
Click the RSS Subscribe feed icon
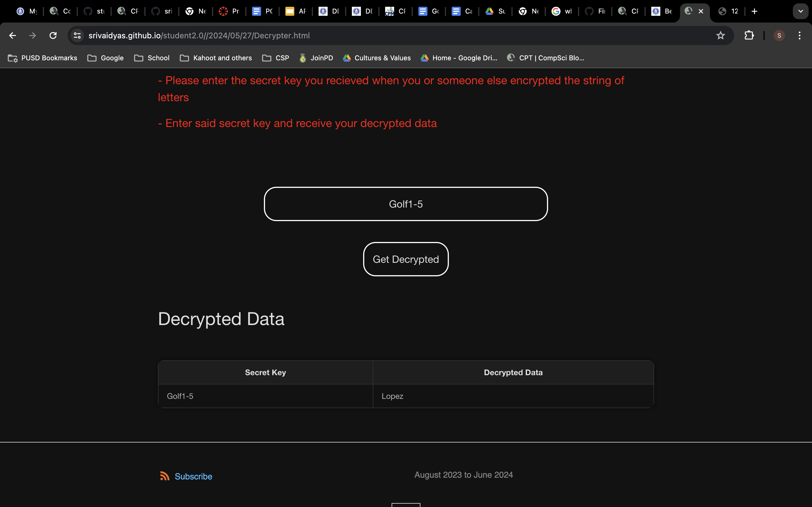164,476
